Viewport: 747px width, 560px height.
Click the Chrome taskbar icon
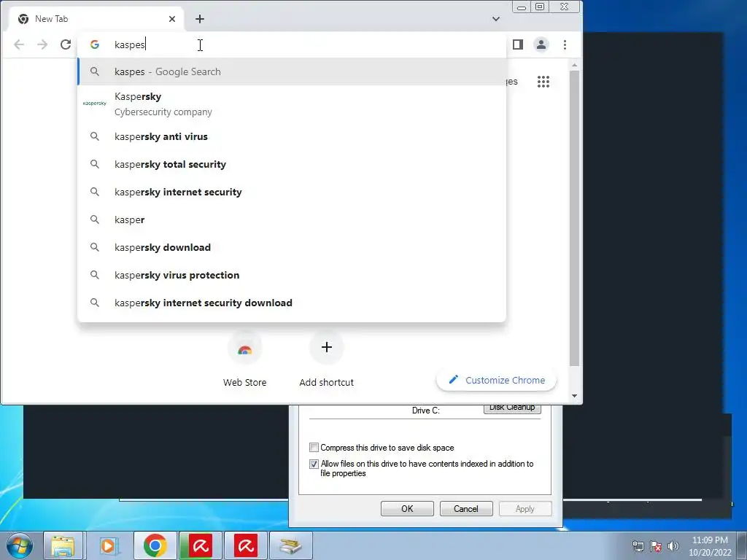click(x=155, y=545)
